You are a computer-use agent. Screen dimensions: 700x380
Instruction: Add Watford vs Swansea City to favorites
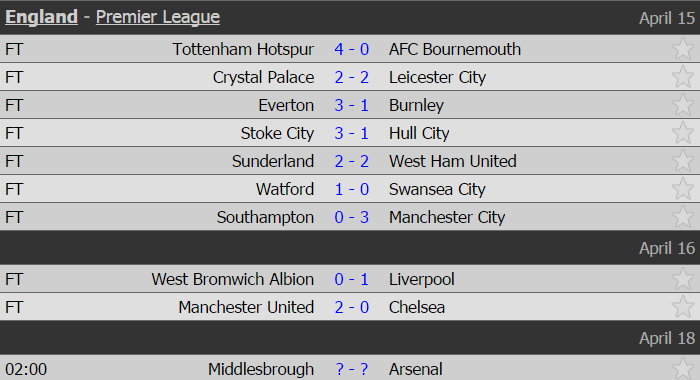point(683,189)
